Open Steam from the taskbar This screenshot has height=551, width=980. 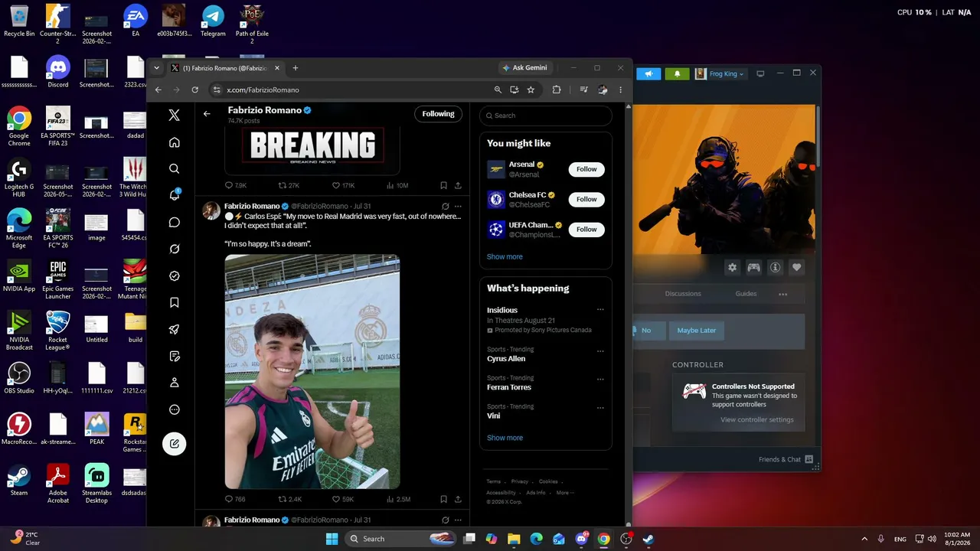(x=648, y=539)
